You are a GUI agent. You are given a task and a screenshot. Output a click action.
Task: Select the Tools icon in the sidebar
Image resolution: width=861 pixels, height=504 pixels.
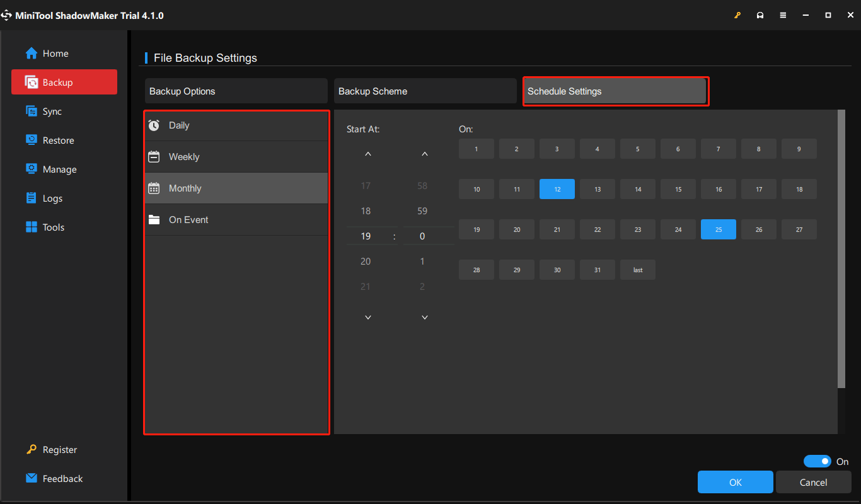pyautogui.click(x=30, y=227)
